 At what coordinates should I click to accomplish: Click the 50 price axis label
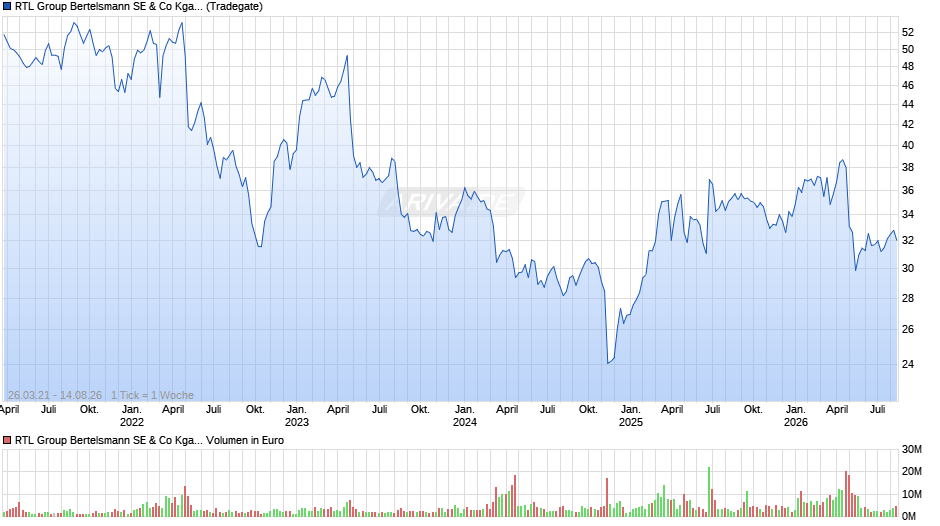click(908, 49)
